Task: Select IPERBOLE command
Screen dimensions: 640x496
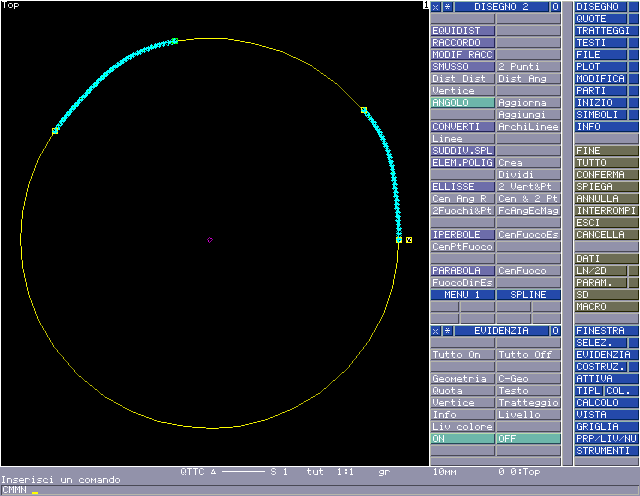Action: tap(463, 235)
